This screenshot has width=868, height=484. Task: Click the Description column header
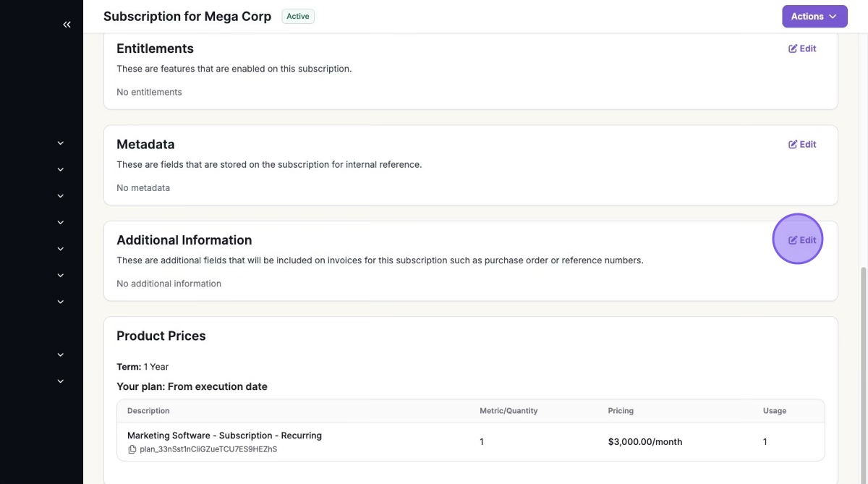click(148, 411)
